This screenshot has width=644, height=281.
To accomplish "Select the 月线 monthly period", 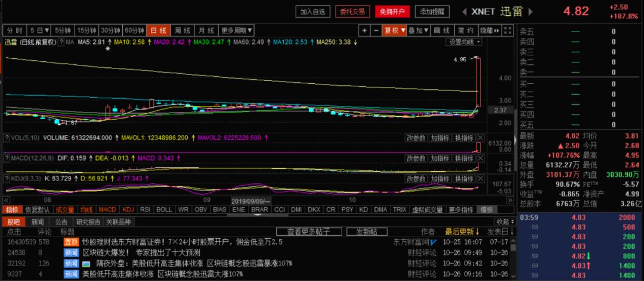I will tap(206, 30).
